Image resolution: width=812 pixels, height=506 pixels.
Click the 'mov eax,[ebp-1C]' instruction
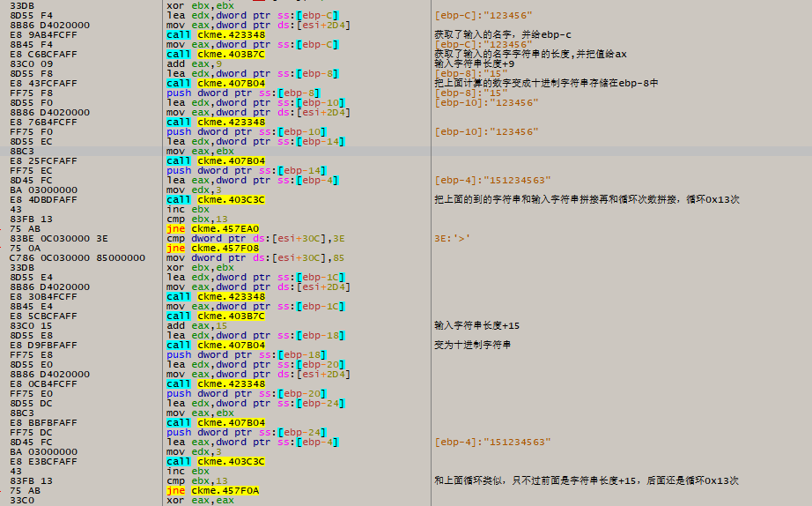[x=255, y=307]
